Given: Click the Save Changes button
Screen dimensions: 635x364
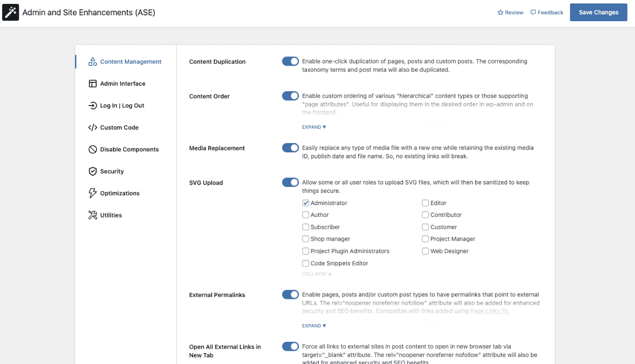Looking at the screenshot, I should tap(598, 12).
